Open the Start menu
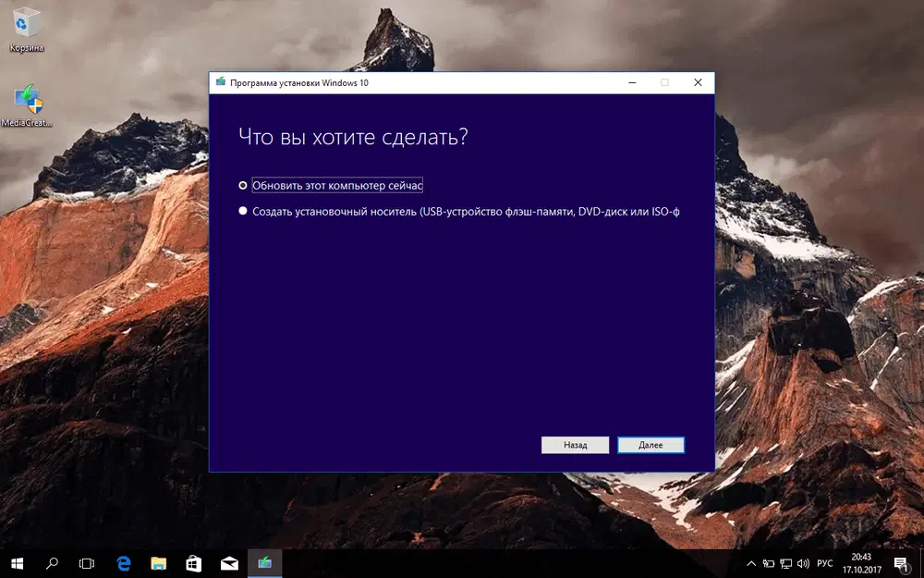Screen dimensions: 924x578 click(17, 562)
